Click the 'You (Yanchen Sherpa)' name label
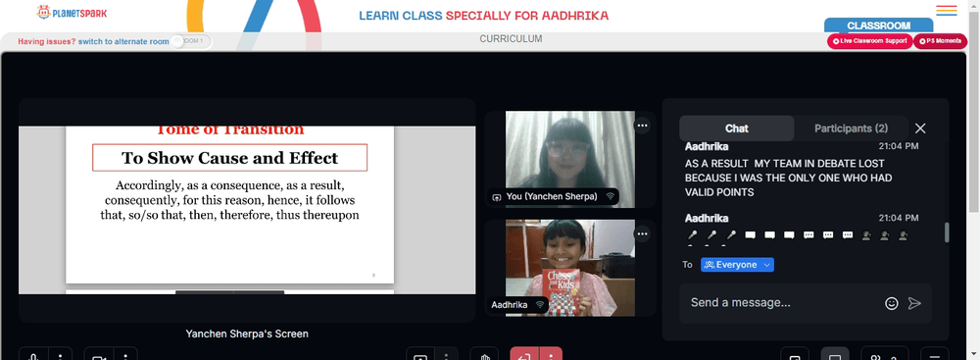Viewport: 980px width, 360px height. point(552,196)
